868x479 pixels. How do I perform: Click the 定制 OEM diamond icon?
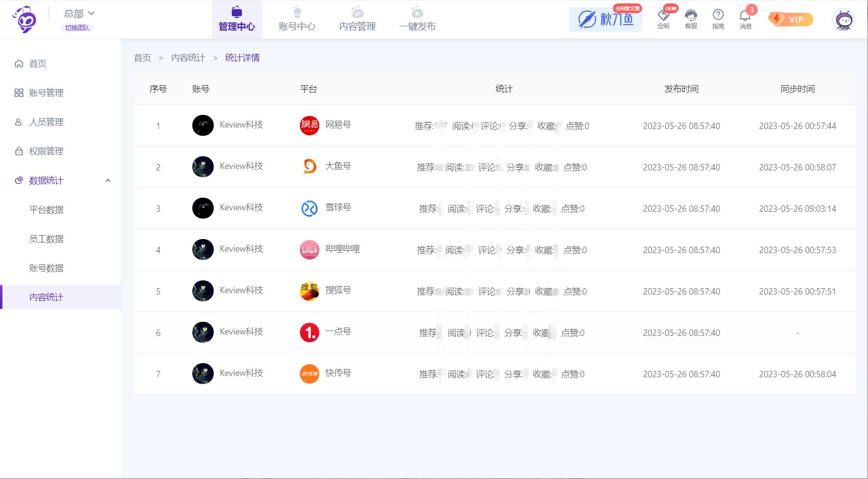(x=664, y=18)
